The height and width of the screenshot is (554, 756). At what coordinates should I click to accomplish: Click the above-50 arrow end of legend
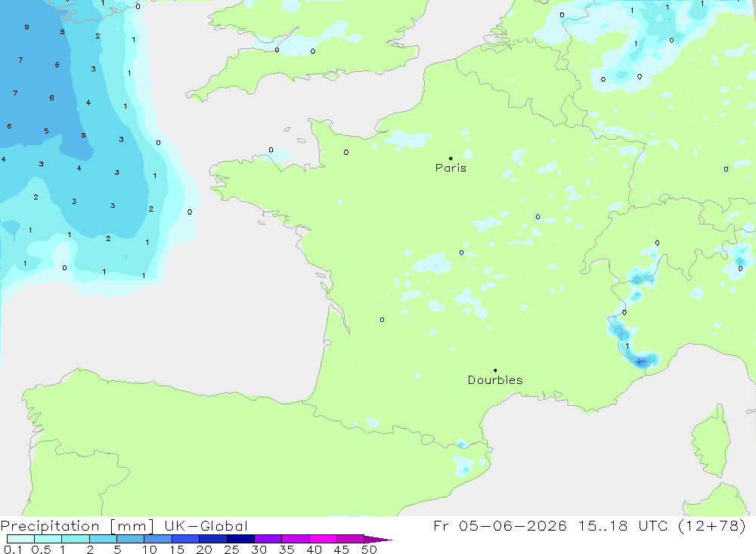tap(378, 540)
